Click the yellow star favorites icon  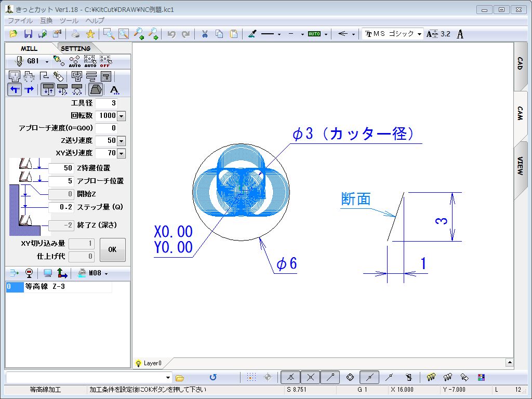click(90, 34)
